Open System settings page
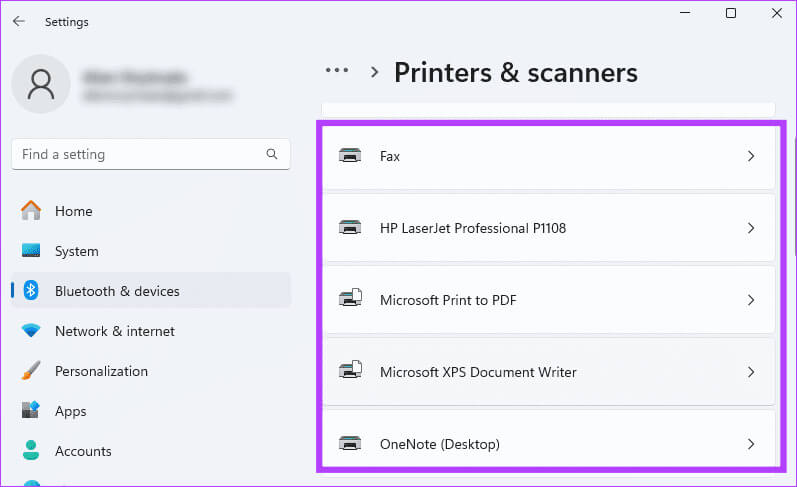Image resolution: width=797 pixels, height=487 pixels. tap(151, 251)
